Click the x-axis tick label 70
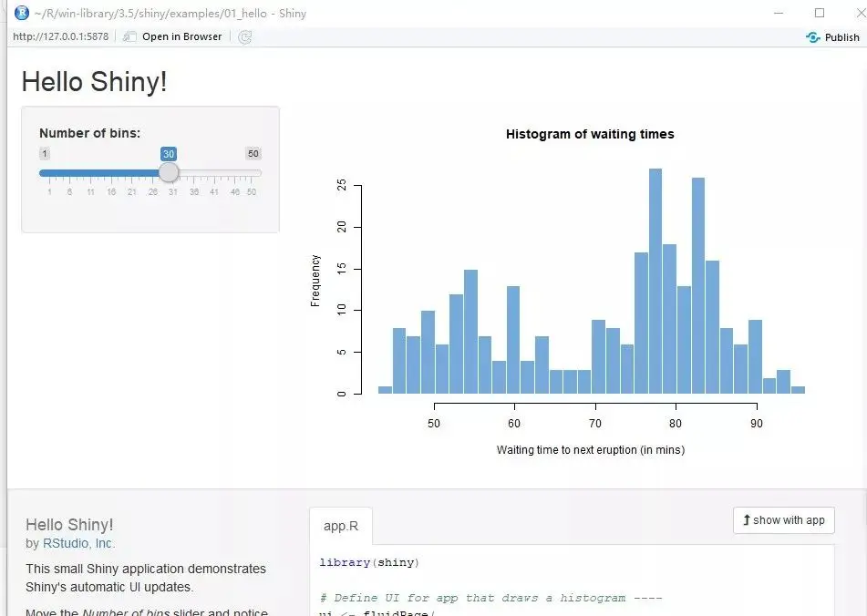Image resolution: width=867 pixels, height=616 pixels. coord(595,423)
